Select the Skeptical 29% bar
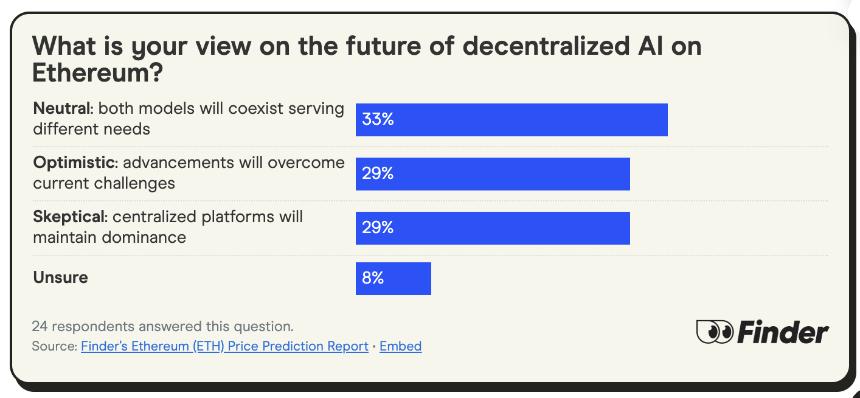 click(x=493, y=228)
